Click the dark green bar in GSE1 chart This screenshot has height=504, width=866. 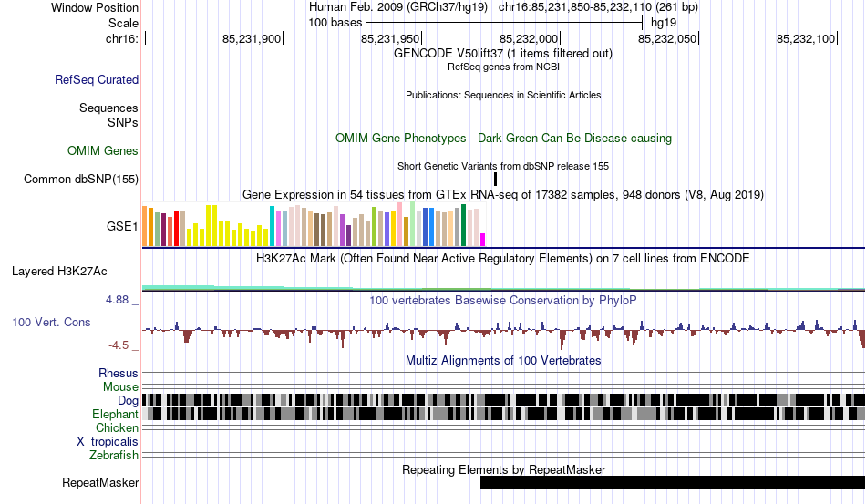[463, 225]
